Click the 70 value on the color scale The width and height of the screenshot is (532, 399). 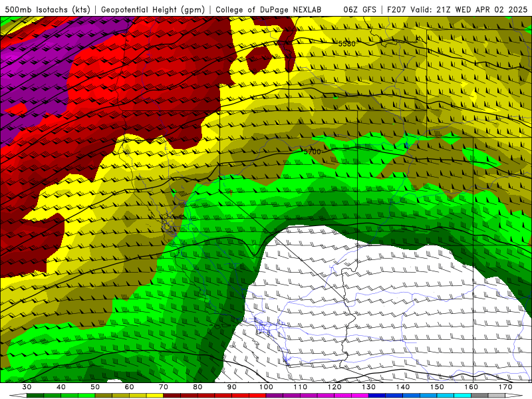tap(164, 387)
